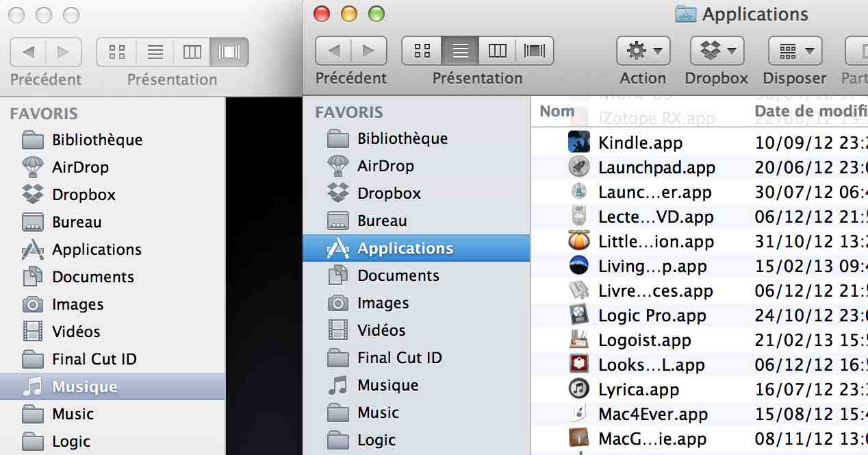Image resolution: width=868 pixels, height=455 pixels.
Task: Switch Applications window to column view
Action: (498, 51)
